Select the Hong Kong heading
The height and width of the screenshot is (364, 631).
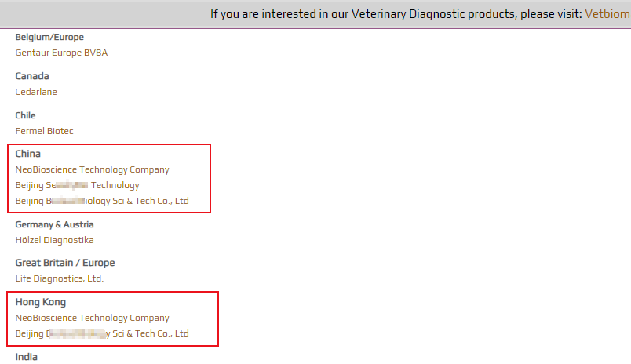coord(41,302)
